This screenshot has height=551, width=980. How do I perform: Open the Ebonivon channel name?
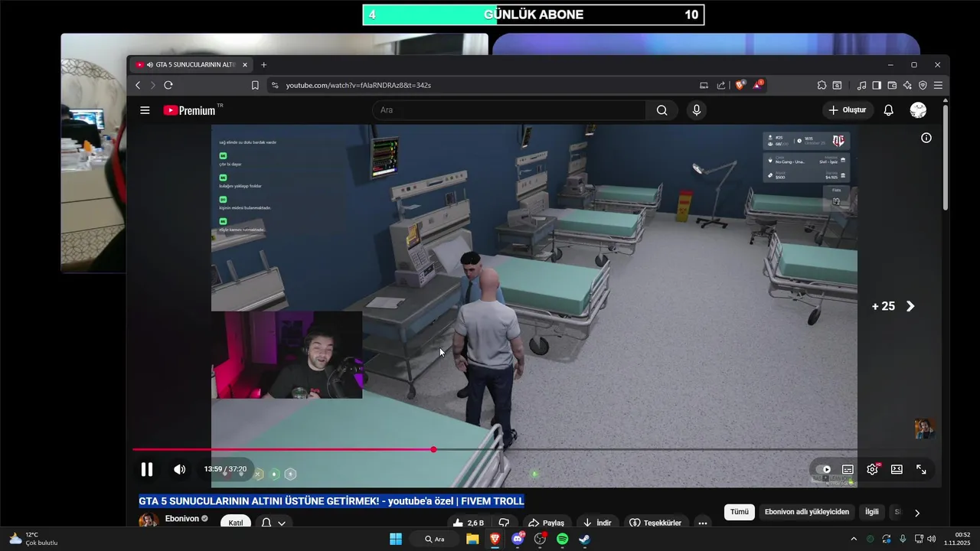pyautogui.click(x=183, y=518)
